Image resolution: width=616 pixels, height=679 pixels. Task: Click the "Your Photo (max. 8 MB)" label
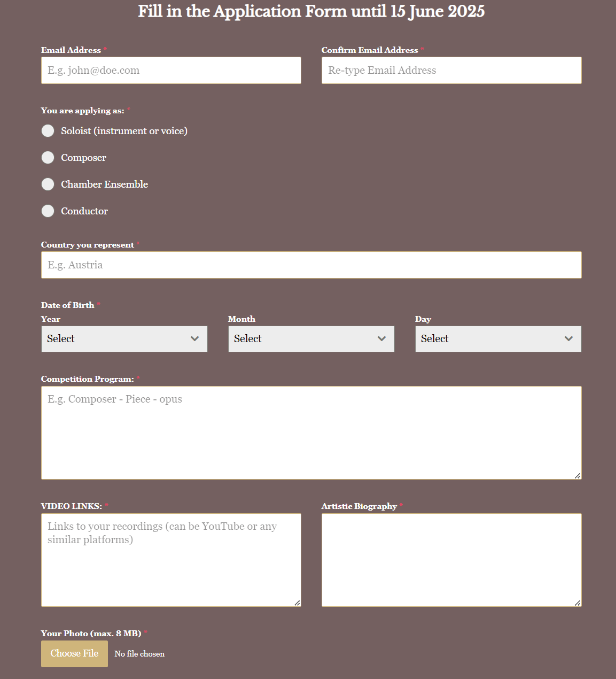click(91, 634)
